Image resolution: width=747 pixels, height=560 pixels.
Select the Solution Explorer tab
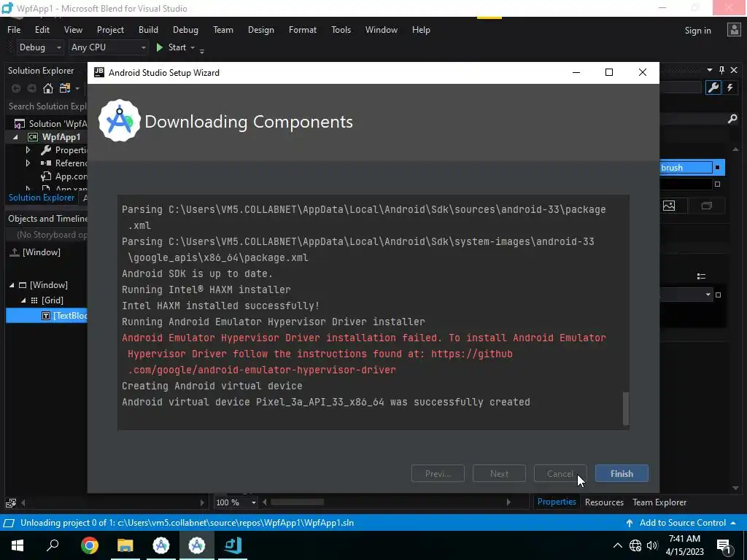tap(42, 197)
